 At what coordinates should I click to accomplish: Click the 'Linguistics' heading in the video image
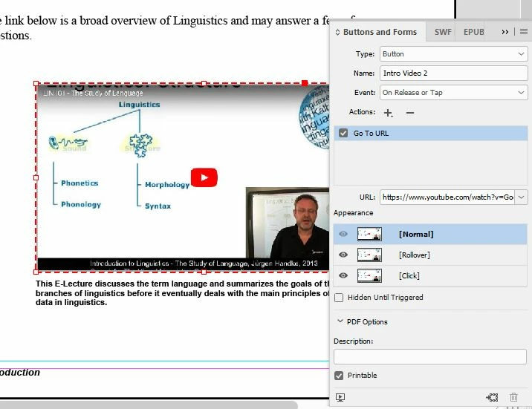139,105
